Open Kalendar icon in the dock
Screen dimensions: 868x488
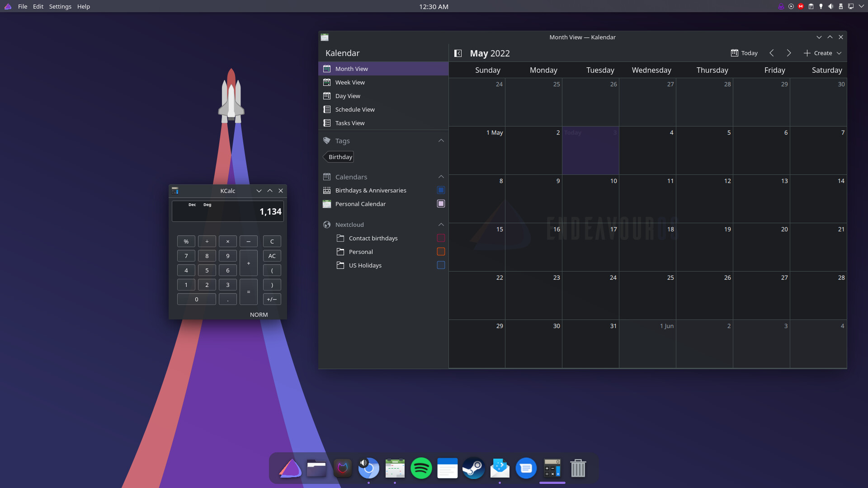point(395,468)
